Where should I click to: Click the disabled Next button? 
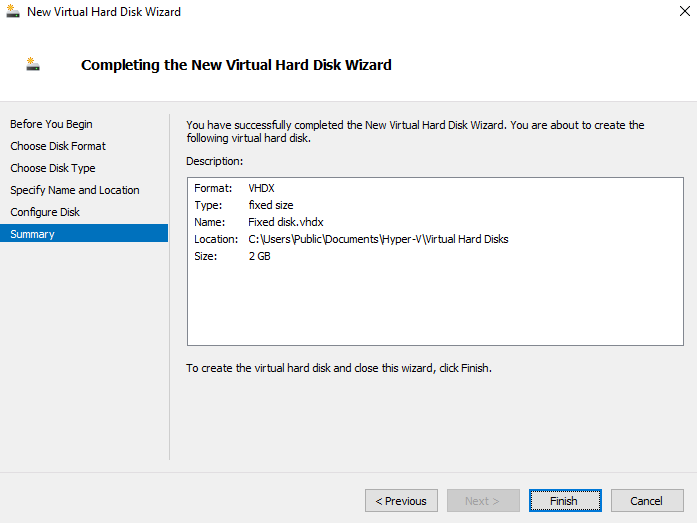483,501
